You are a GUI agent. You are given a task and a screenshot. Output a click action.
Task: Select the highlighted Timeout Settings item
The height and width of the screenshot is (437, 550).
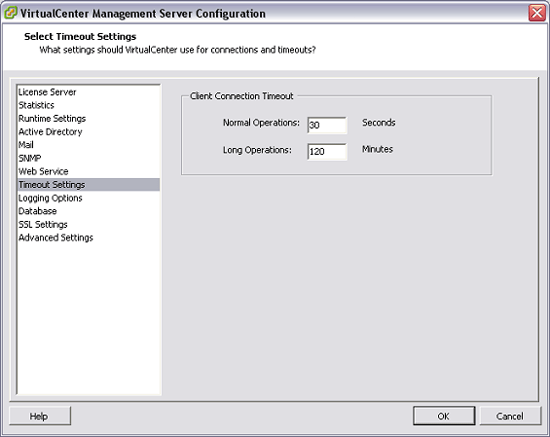pos(88,184)
